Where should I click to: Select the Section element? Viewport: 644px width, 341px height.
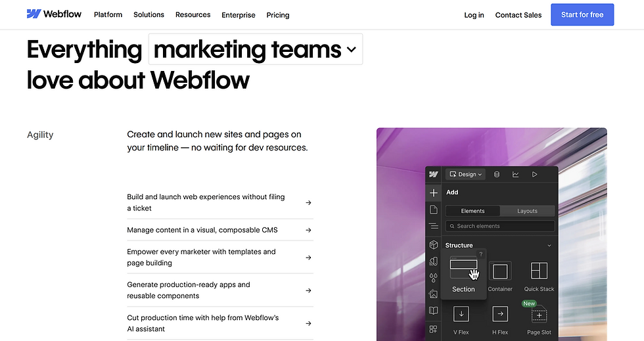(463, 274)
